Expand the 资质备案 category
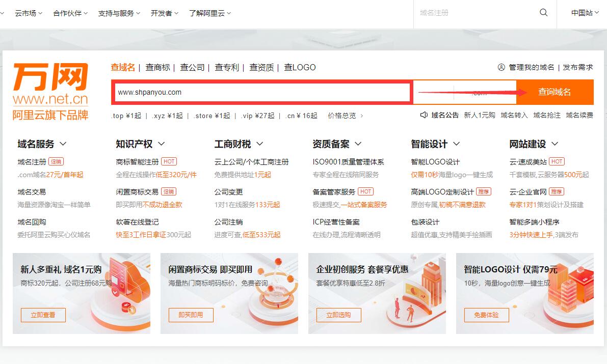 click(337, 144)
